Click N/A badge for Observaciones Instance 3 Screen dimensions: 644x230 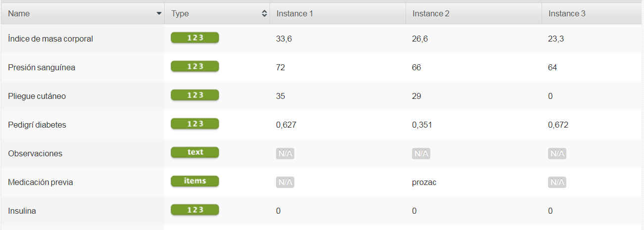[557, 154]
